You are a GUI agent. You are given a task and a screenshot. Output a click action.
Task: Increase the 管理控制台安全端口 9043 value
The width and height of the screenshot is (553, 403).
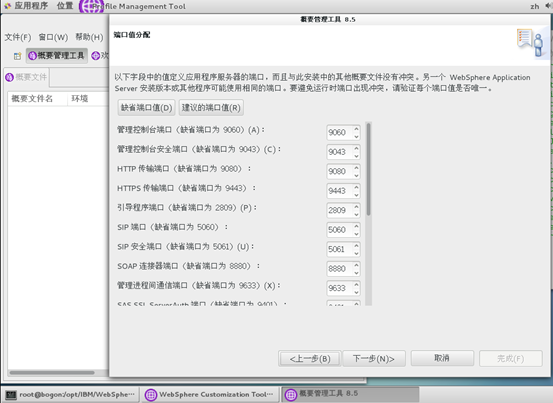pyautogui.click(x=356, y=148)
